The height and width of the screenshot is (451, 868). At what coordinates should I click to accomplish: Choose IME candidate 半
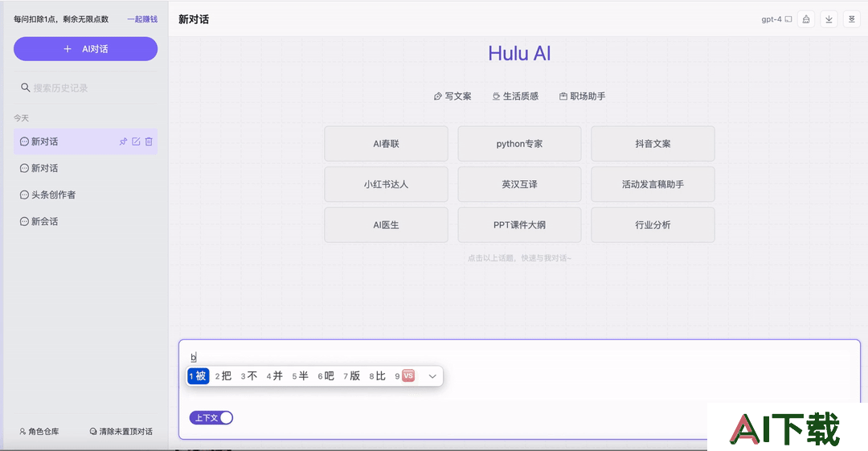point(300,376)
